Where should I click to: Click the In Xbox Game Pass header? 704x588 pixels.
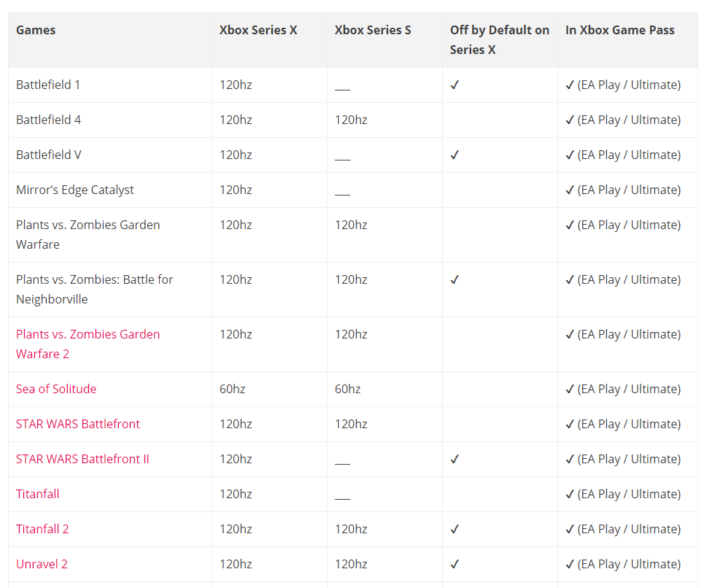click(619, 30)
